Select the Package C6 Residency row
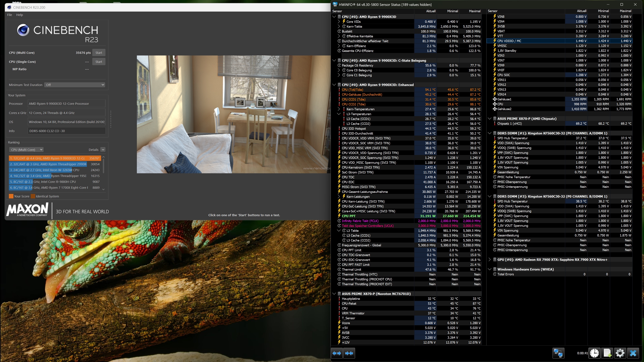Screen dimensions: 644x362 (409, 66)
